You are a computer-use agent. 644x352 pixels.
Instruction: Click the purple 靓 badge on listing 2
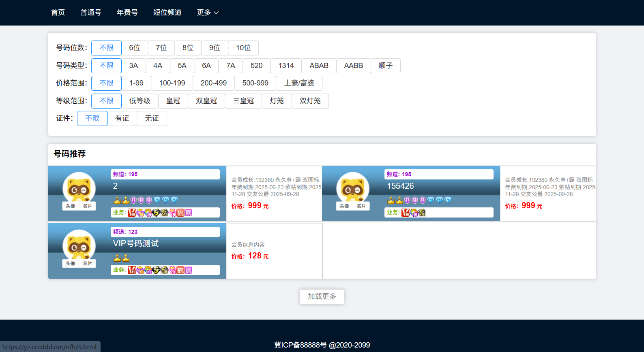pos(189,213)
